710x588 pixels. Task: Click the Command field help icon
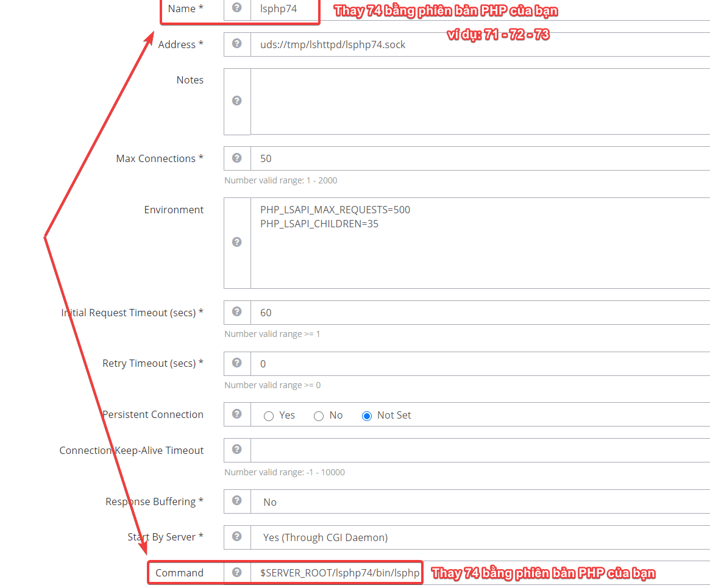(x=237, y=573)
